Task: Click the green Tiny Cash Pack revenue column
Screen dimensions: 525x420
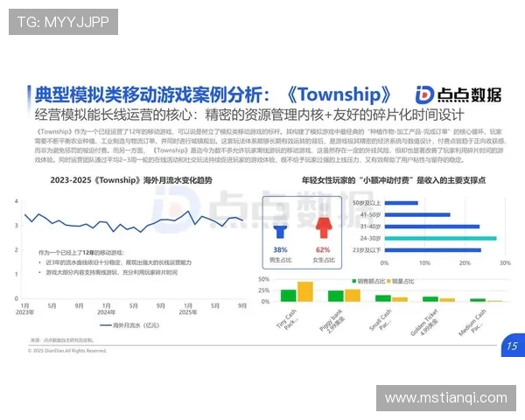Action: pyautogui.click(x=288, y=296)
